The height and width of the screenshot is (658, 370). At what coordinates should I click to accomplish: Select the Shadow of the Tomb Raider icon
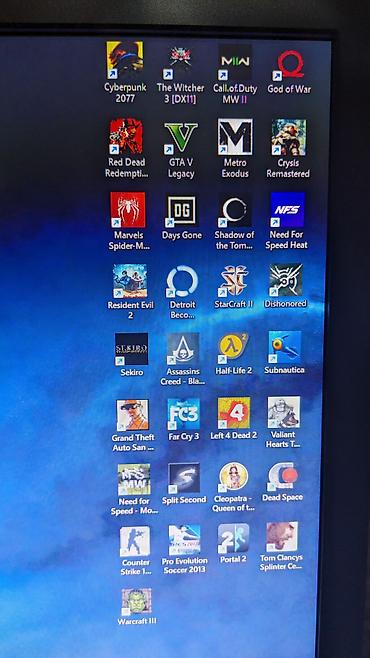click(235, 211)
